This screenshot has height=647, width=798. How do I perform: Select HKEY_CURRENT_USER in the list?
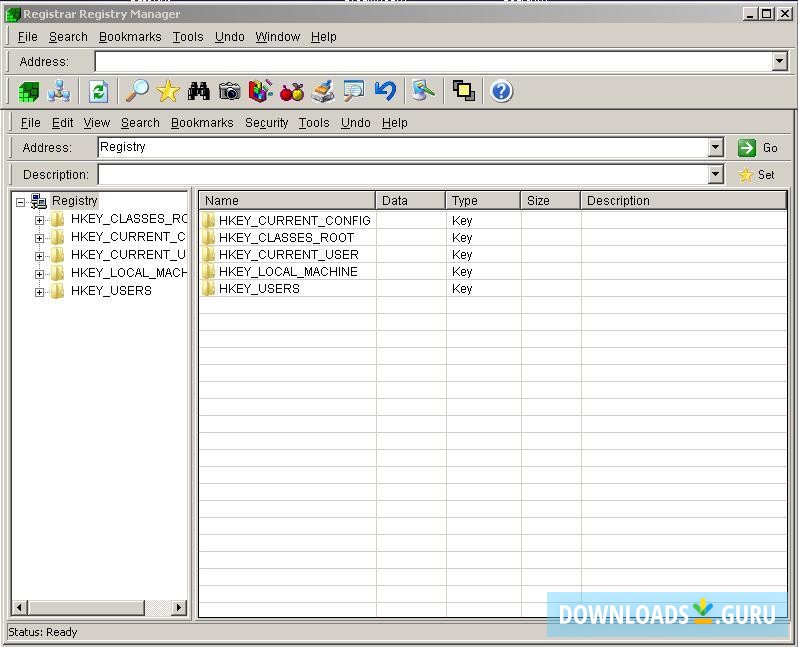point(289,255)
